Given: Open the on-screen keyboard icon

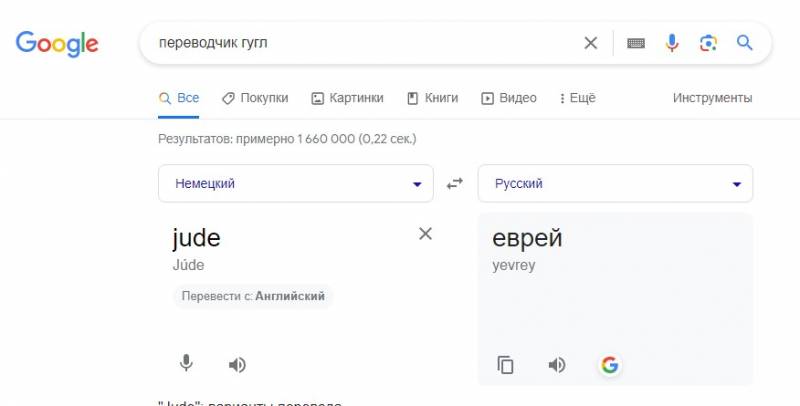Looking at the screenshot, I should tap(636, 43).
